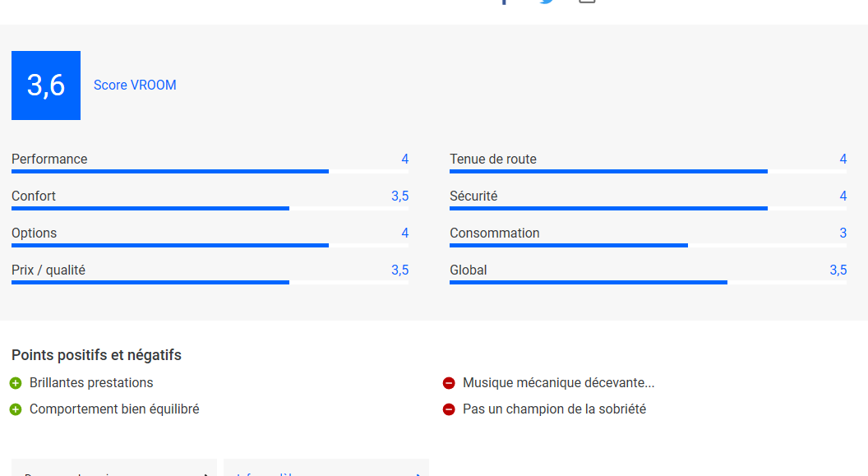The width and height of the screenshot is (868, 476).
Task: Click green plus icon beside Brillantes prestations
Action: (16, 383)
